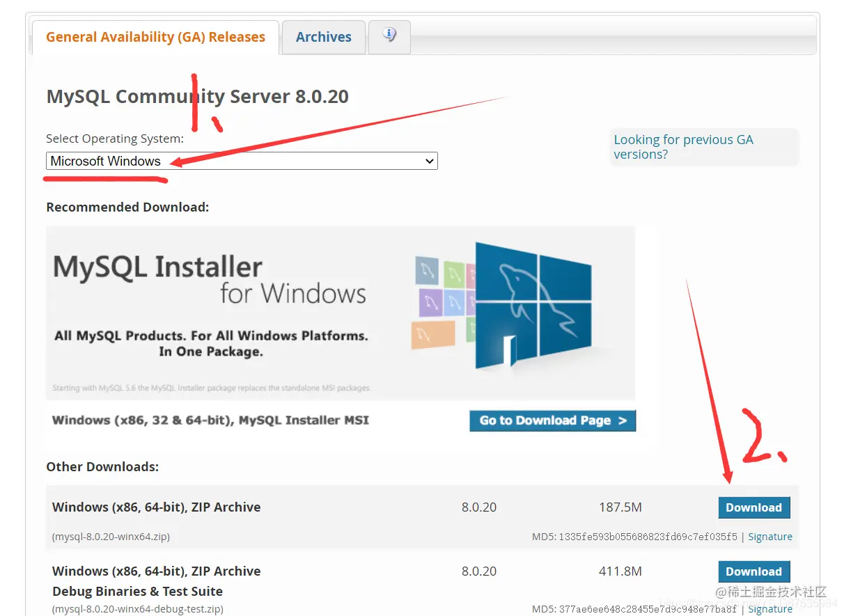This screenshot has height=616, width=844.
Task: Switch to the Archives tab
Action: tap(323, 38)
